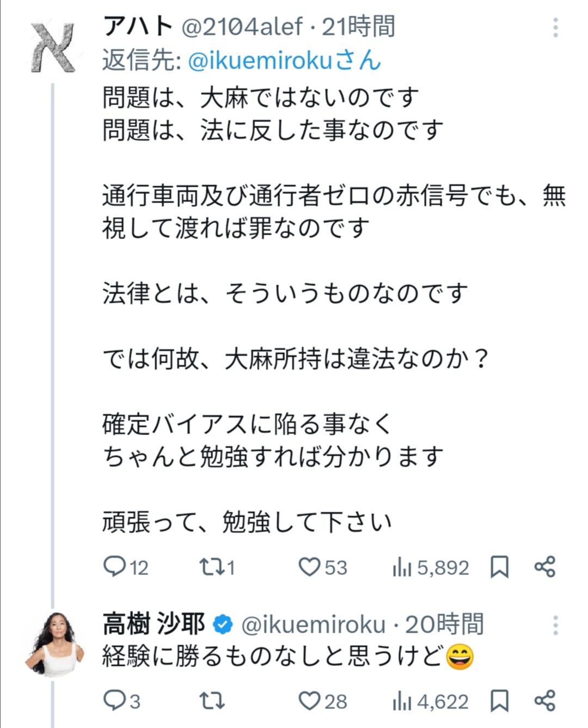588x728 pixels.
Task: Open reply comment icon on 高樹 沙耶's tweet
Action: coord(114,701)
